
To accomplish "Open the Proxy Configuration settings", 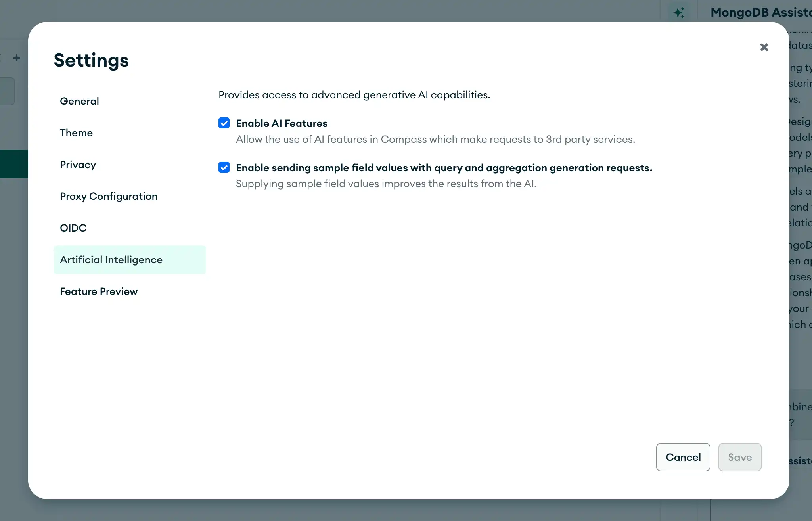I will [x=109, y=196].
